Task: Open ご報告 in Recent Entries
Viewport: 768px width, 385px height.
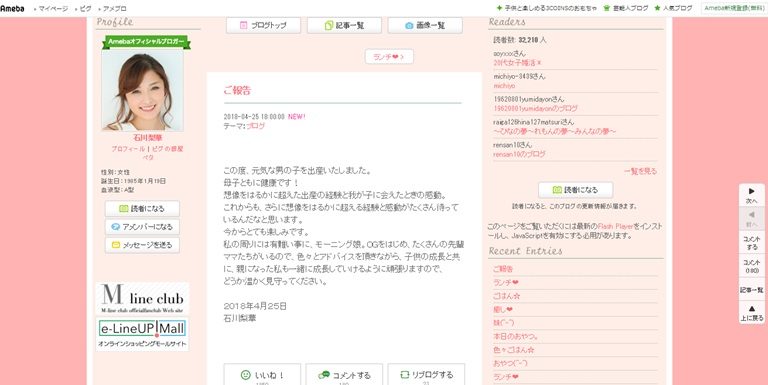Action: click(503, 269)
